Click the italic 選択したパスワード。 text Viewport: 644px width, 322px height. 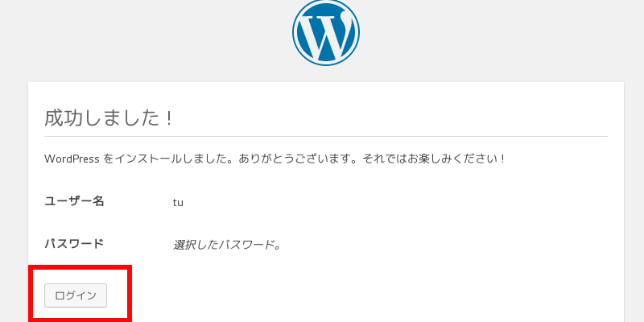[227, 244]
